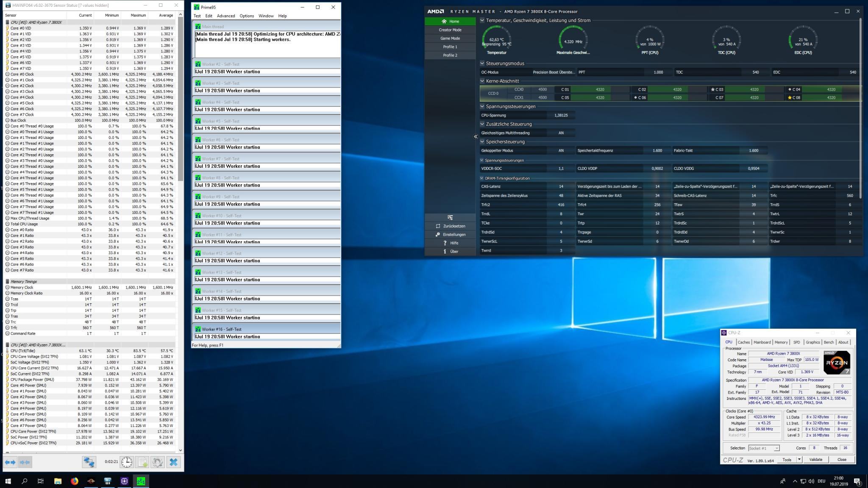
Task: Reset HWiNFO timer with clock icon
Action: pos(127,462)
